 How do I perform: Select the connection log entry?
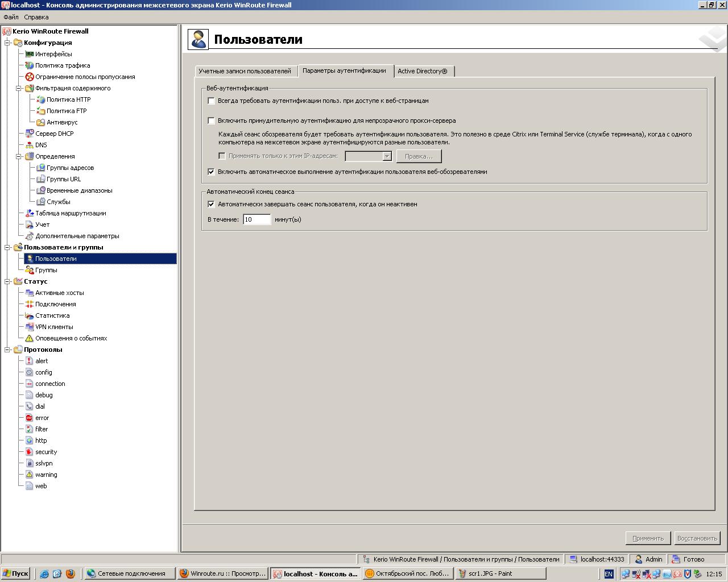click(50, 384)
